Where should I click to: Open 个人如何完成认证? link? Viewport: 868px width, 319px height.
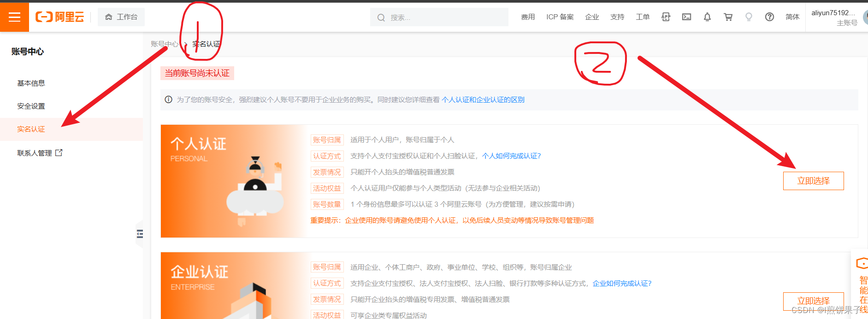tap(511, 156)
